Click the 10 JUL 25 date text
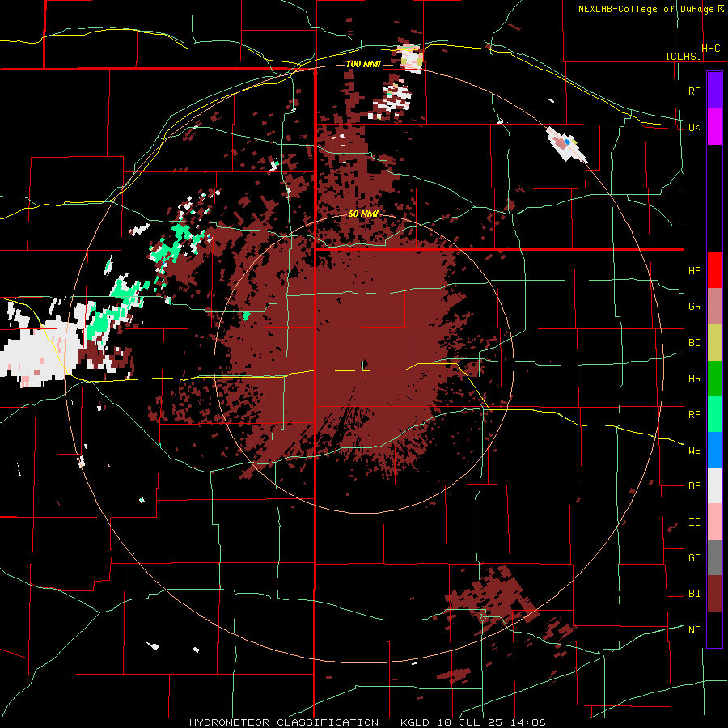This screenshot has width=728, height=728. pyautogui.click(x=472, y=722)
